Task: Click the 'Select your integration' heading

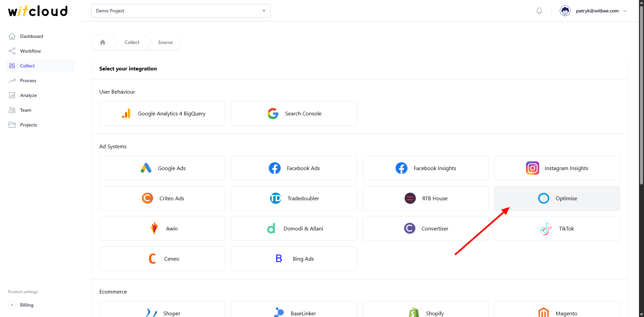Action: click(128, 68)
